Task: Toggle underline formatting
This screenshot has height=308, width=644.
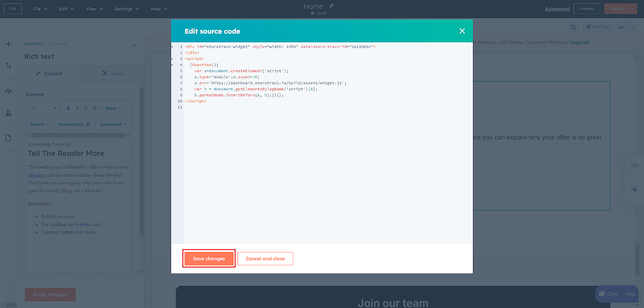Action: click(x=86, y=108)
